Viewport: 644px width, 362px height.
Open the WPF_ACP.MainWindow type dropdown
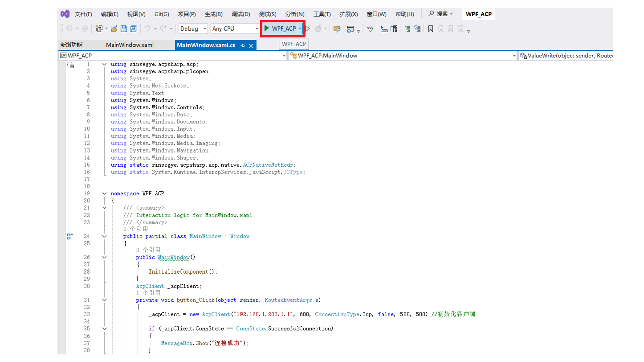[514, 56]
